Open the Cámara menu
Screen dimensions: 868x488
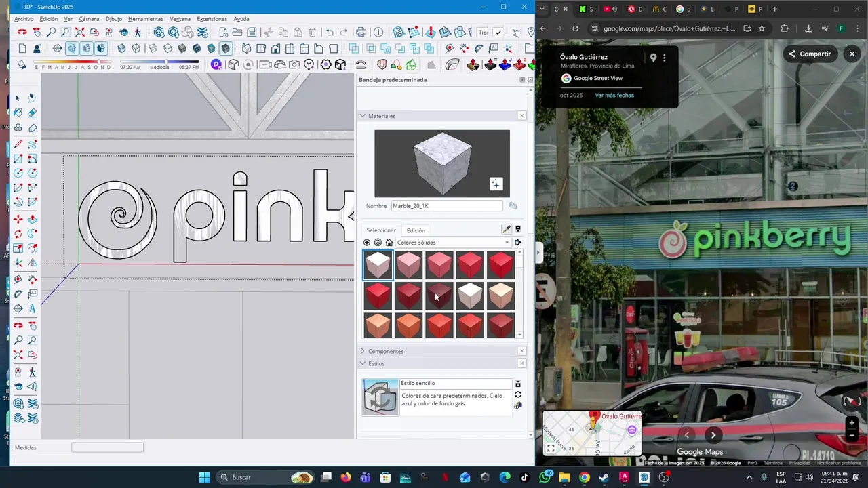[x=89, y=19]
